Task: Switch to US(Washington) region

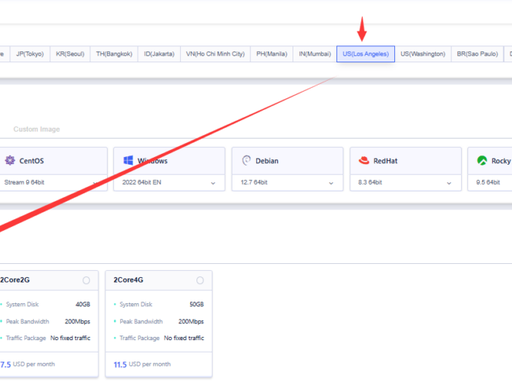Action: (423, 54)
